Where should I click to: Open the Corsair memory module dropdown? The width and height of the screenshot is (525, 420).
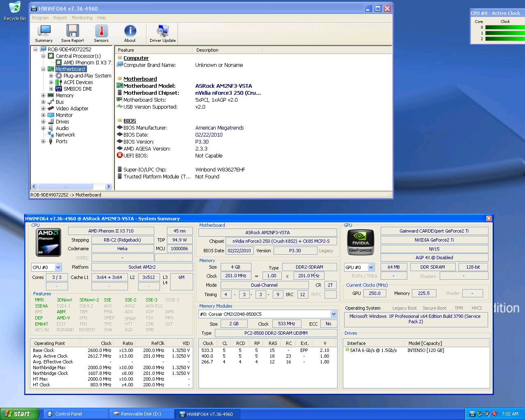click(333, 314)
